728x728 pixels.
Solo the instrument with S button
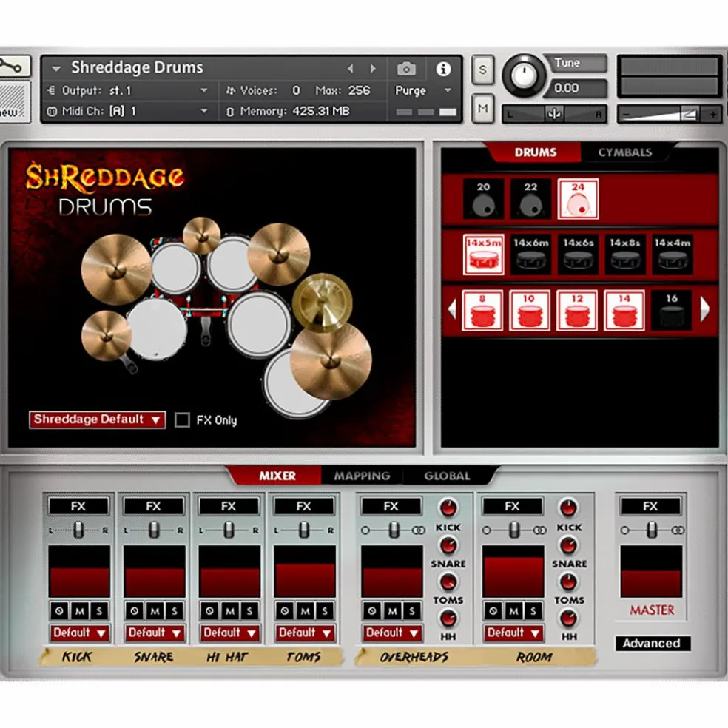pos(483,70)
